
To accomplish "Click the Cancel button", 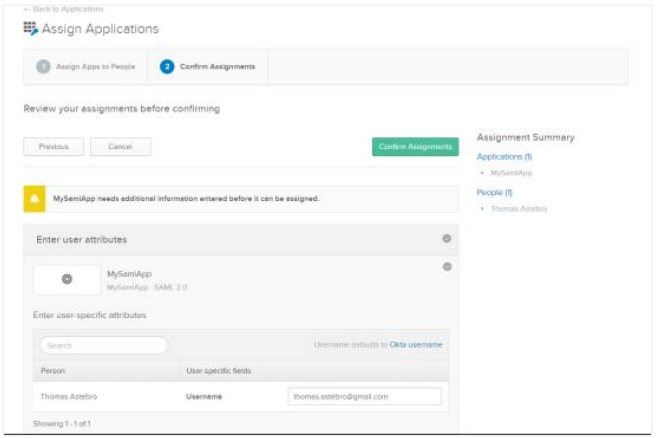I will 121,147.
